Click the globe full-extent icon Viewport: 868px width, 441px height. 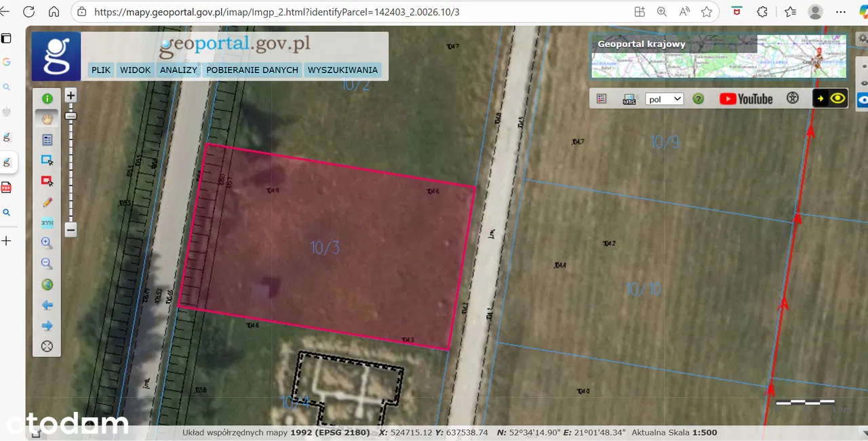coord(47,285)
